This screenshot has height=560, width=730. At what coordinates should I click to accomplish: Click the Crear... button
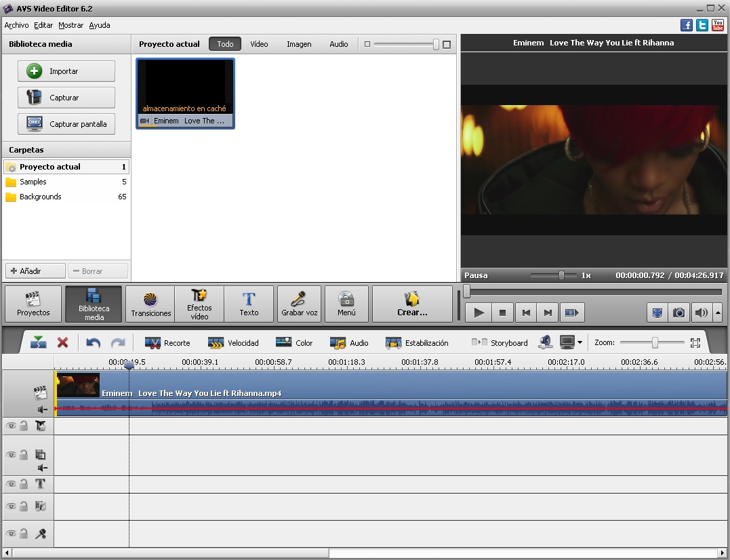[412, 304]
